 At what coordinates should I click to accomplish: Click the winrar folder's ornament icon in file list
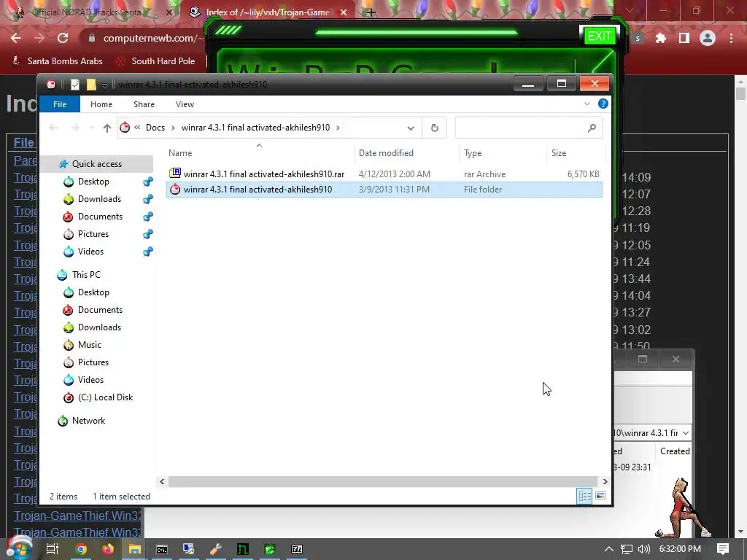(x=175, y=189)
